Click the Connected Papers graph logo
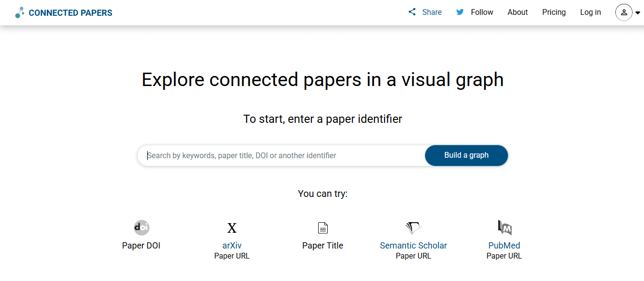 tap(19, 12)
